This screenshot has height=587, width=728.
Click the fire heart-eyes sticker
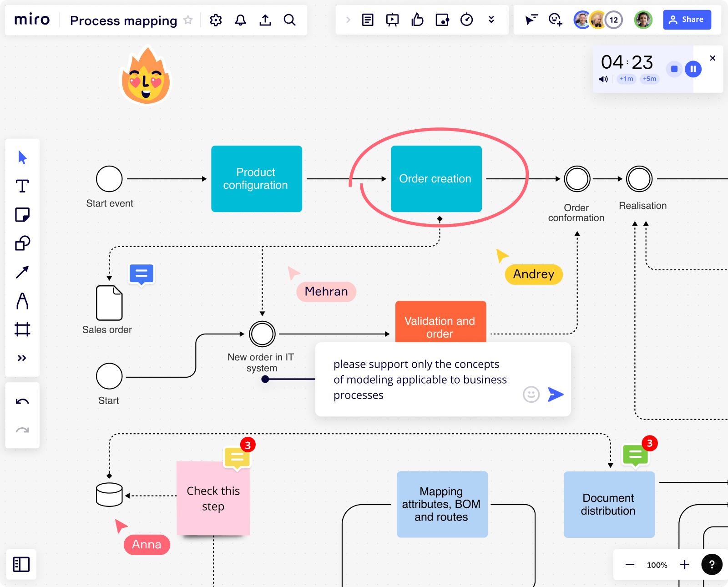(146, 75)
